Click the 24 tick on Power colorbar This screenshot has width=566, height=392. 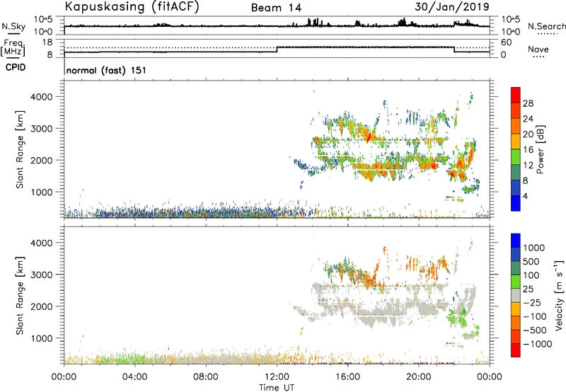click(528, 119)
